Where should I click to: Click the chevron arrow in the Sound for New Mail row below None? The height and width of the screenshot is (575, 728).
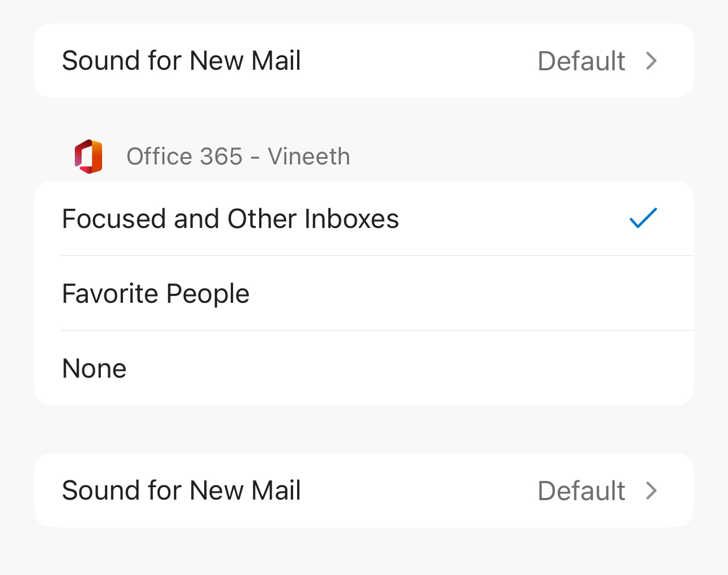coord(651,491)
